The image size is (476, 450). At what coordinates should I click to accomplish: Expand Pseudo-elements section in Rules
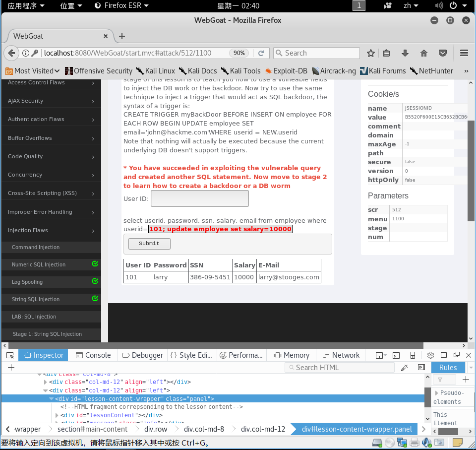click(436, 393)
